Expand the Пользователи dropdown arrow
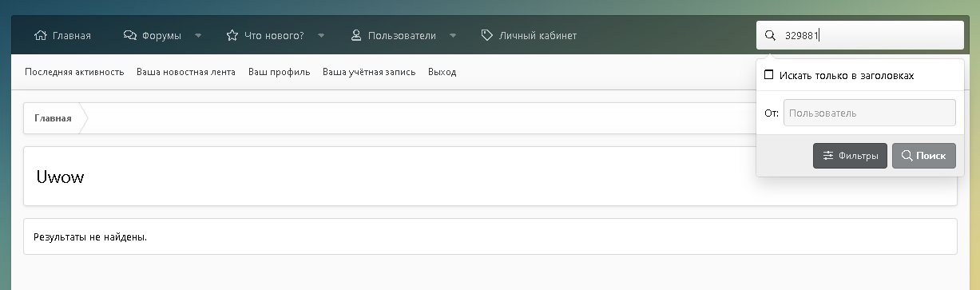 (453, 35)
